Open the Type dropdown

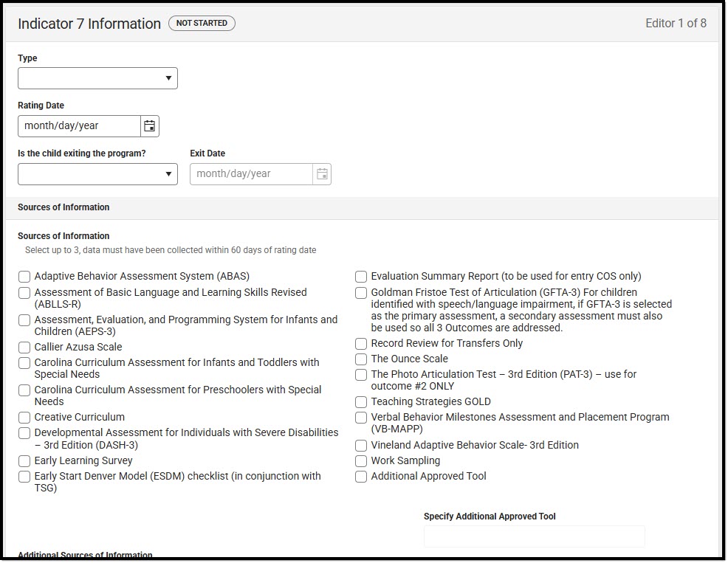click(97, 78)
